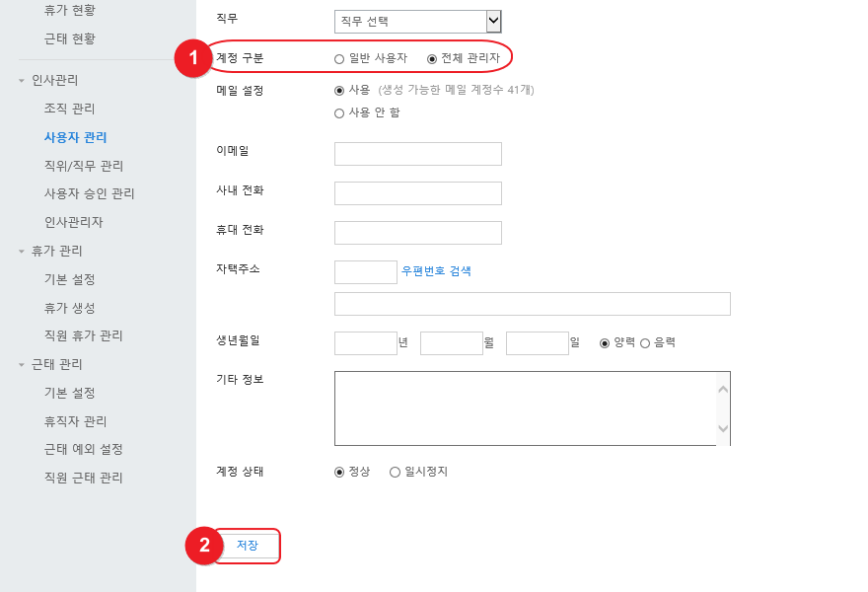
Task: Click the 이메일 input field
Action: click(x=418, y=154)
